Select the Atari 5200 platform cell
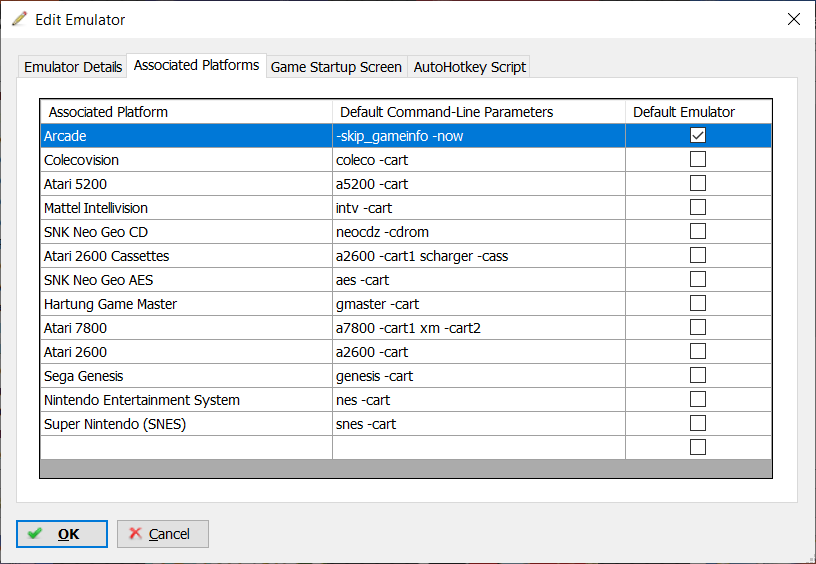816x564 pixels. pyautogui.click(x=186, y=184)
